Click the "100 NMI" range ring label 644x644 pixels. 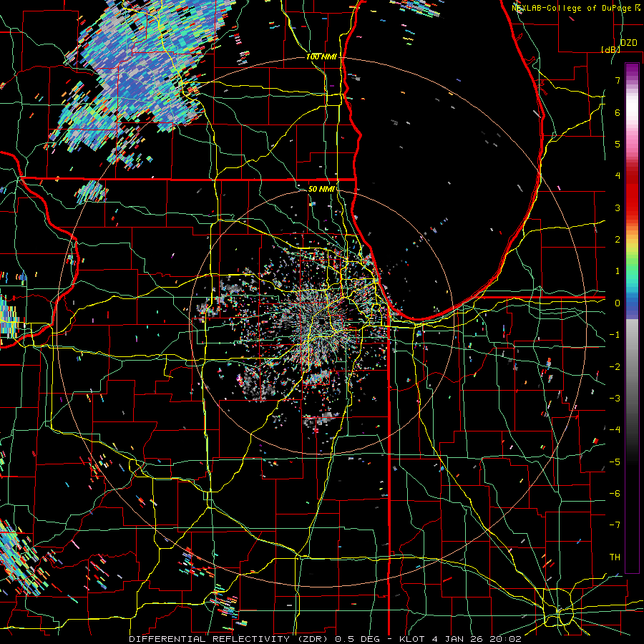[321, 57]
